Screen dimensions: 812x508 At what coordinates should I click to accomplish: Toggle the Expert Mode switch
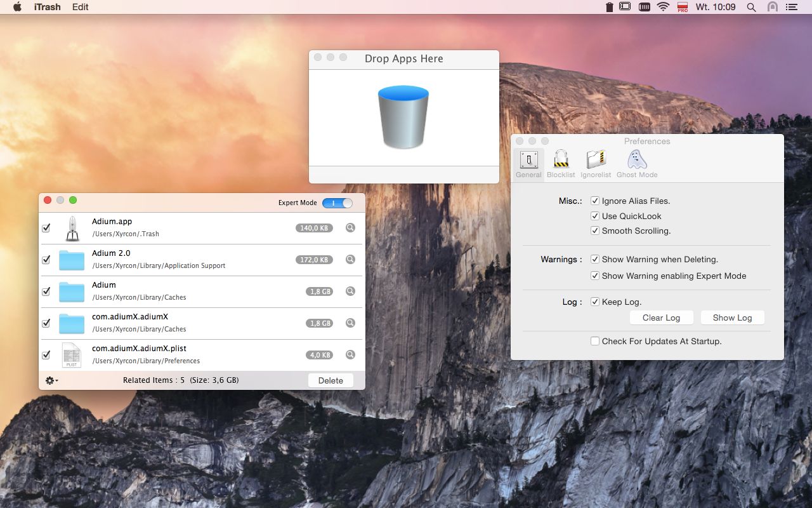[337, 203]
